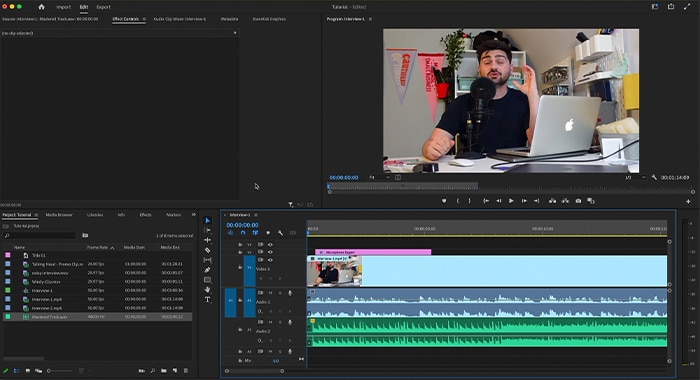700x380 pixels.
Task: Toggle V3 track output eye
Action: click(x=270, y=245)
